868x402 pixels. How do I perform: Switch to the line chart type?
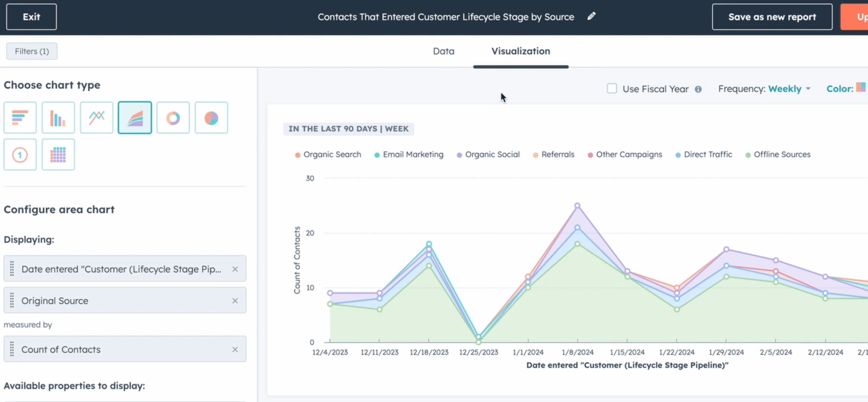[x=96, y=117]
